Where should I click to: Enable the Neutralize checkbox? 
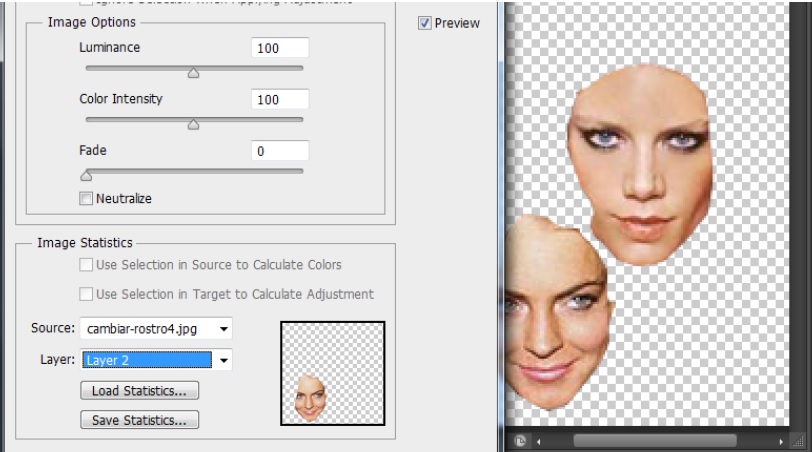pos(86,199)
